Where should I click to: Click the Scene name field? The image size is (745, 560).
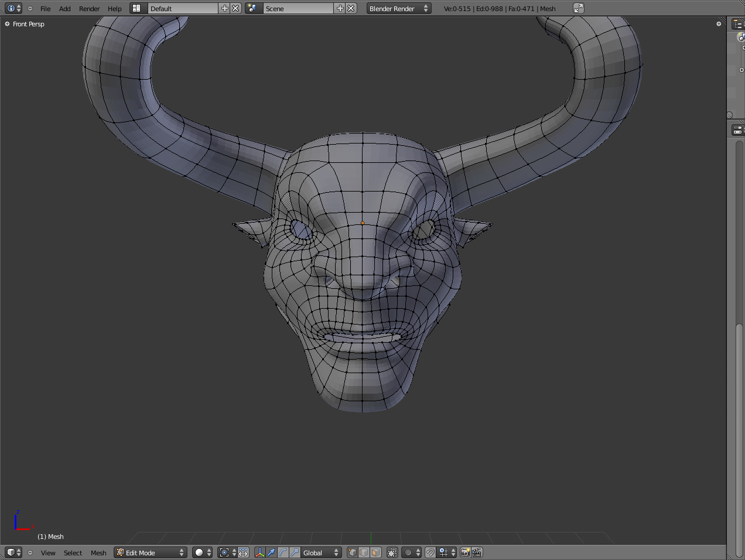[x=298, y=8]
